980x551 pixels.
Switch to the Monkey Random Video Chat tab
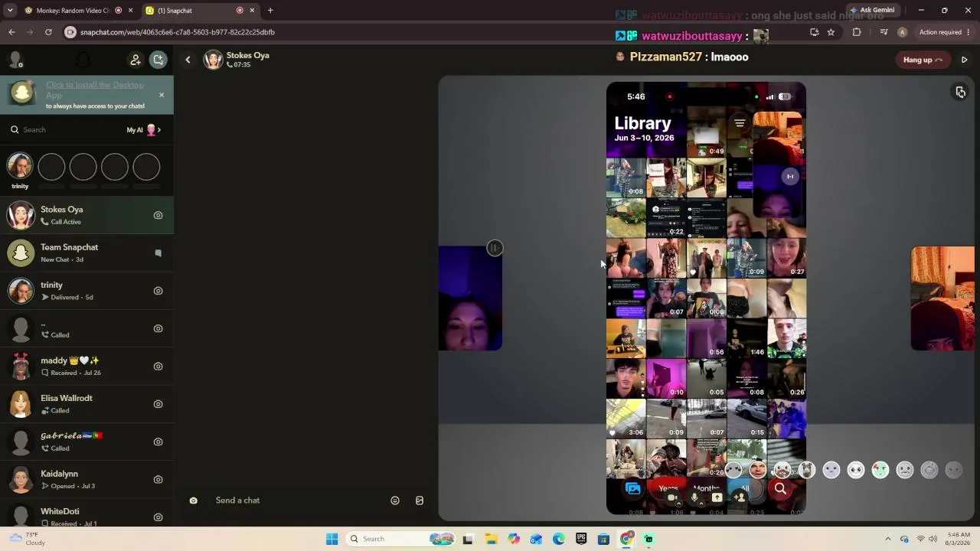(x=78, y=11)
